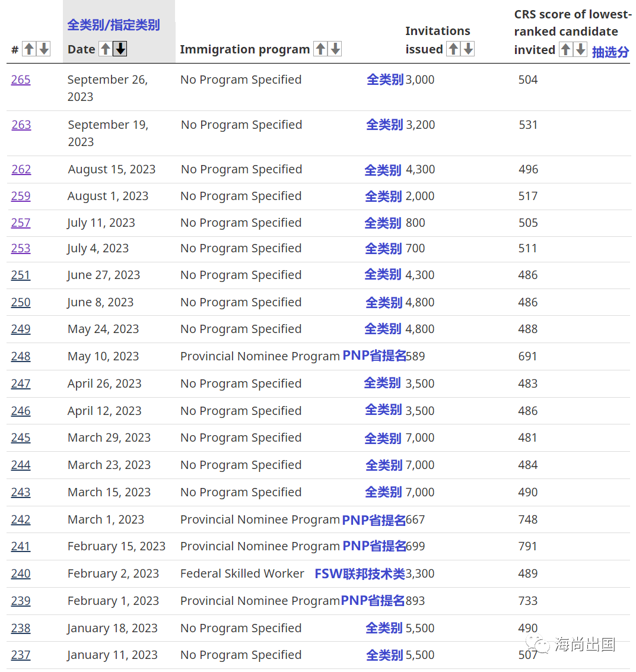Open draw round 265 link
Screen dimensions: 636x672
click(x=21, y=80)
